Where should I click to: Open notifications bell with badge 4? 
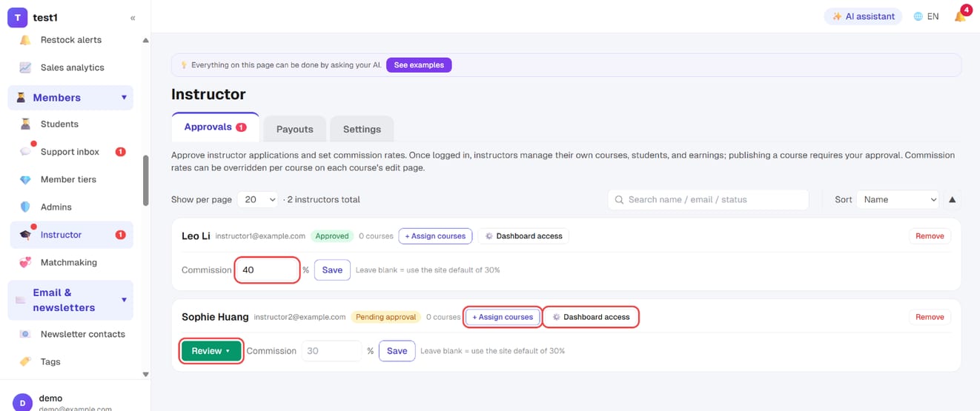pos(961,16)
